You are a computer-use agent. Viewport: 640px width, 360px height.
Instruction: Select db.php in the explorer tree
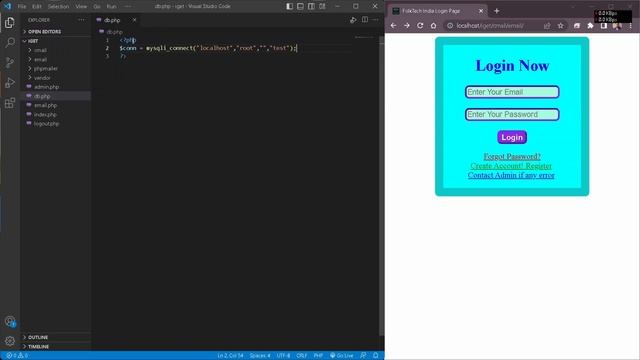(56, 96)
